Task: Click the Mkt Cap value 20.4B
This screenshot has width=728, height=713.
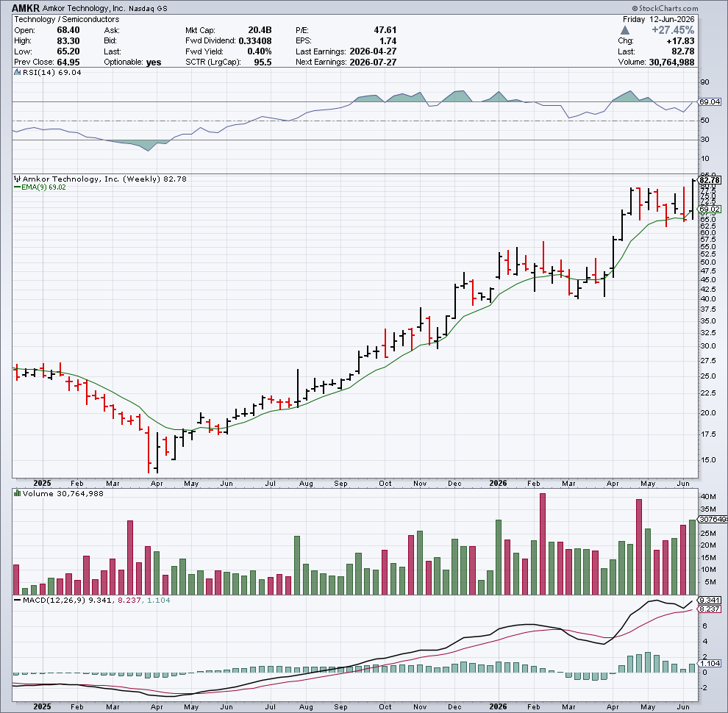Action: (260, 30)
